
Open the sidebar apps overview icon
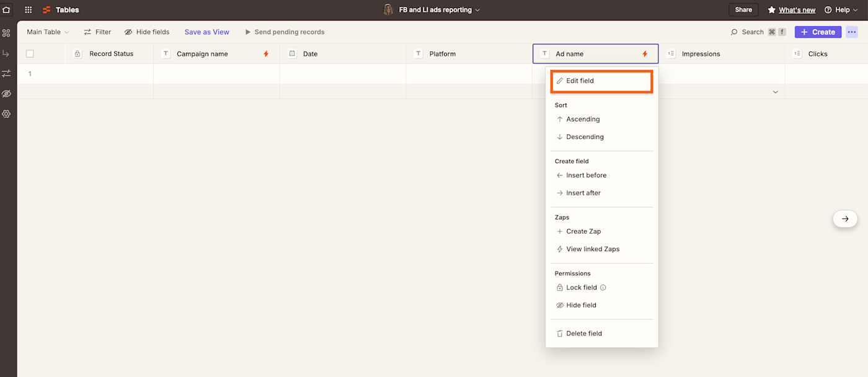[x=6, y=33]
